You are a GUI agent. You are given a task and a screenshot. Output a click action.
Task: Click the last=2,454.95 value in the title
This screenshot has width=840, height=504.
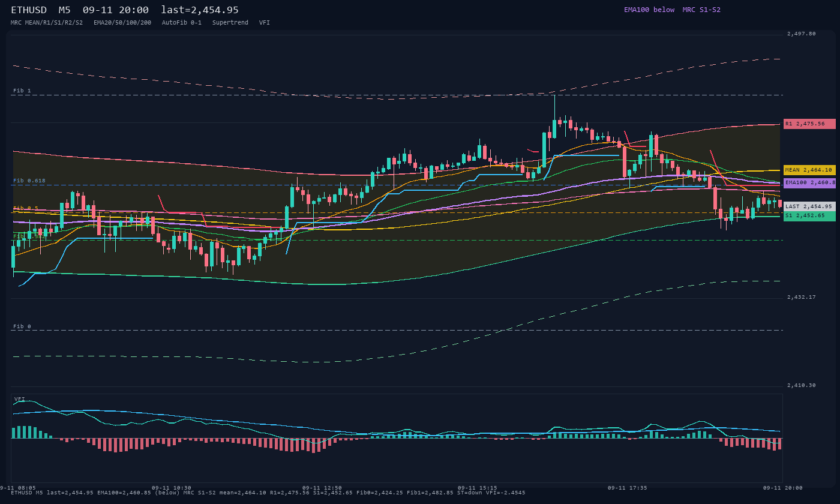[200, 10]
